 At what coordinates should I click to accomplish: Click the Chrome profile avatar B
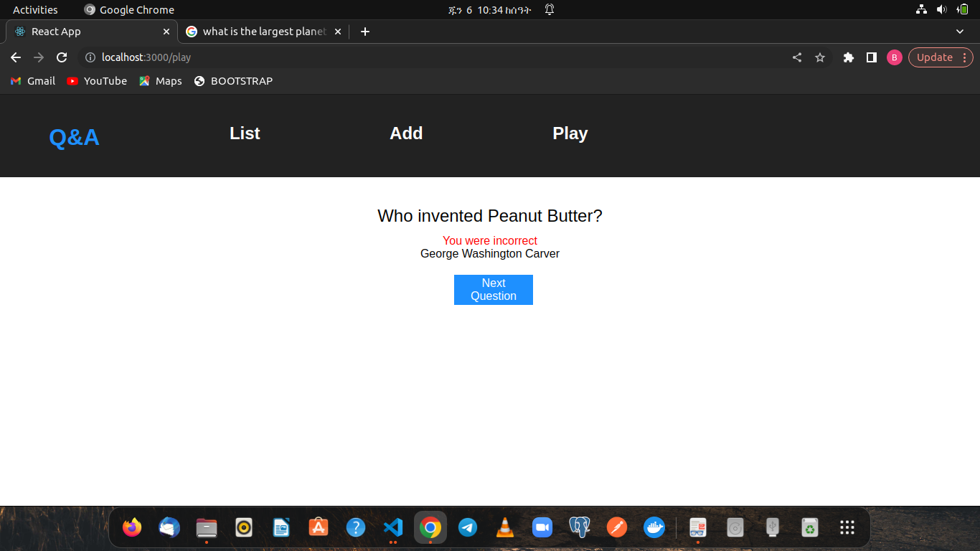click(894, 57)
